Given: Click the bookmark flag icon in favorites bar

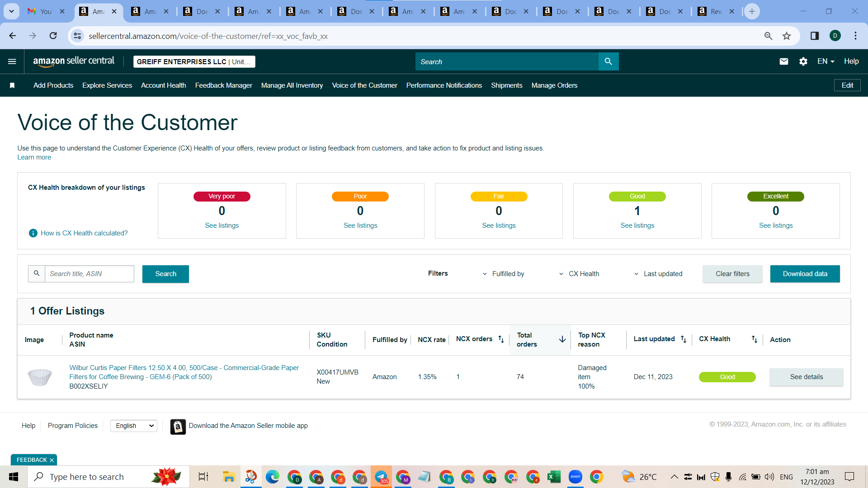Looking at the screenshot, I should pyautogui.click(x=12, y=85).
